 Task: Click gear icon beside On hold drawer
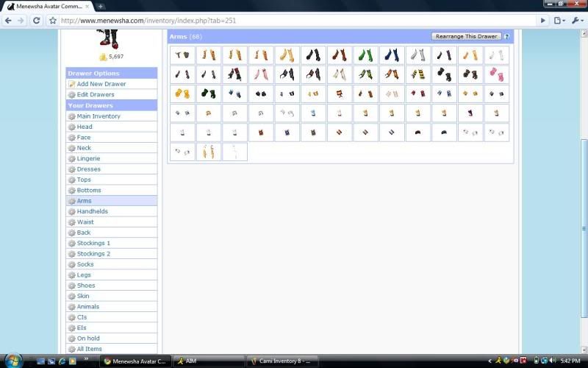71,339
